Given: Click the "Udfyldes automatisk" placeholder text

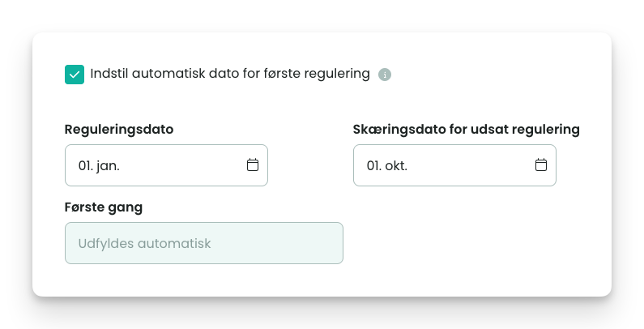Looking at the screenshot, I should tap(144, 243).
